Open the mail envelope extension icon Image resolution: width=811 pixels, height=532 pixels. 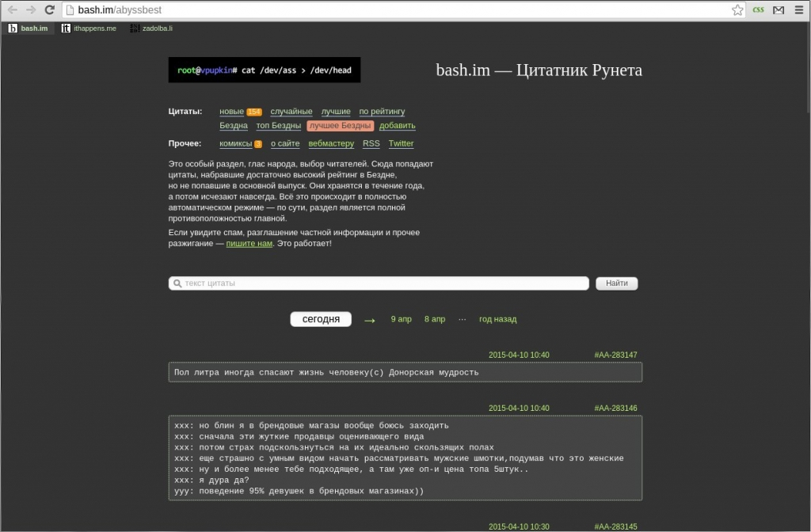pos(779,9)
